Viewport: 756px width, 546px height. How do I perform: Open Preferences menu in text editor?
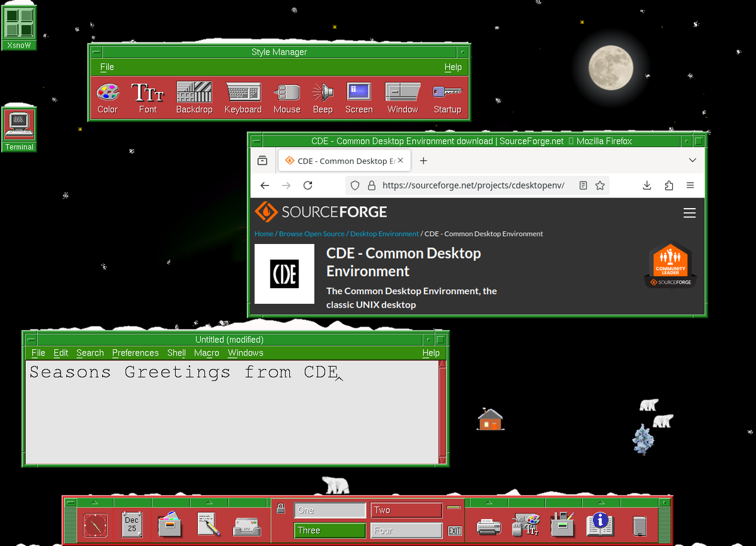tap(135, 353)
